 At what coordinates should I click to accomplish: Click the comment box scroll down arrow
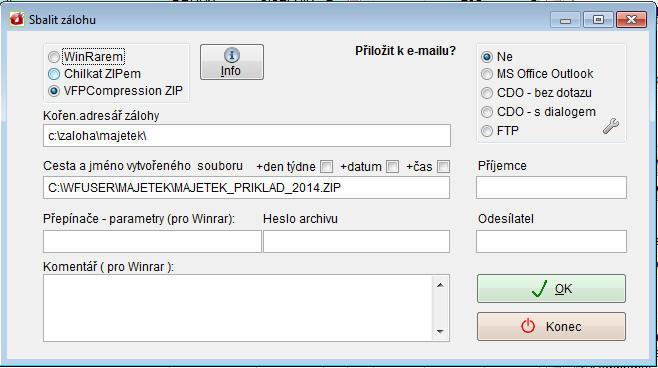(x=440, y=331)
